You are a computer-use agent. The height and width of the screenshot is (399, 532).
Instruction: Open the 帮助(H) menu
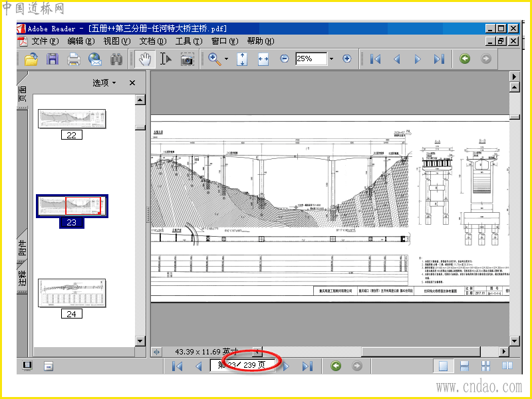point(261,41)
